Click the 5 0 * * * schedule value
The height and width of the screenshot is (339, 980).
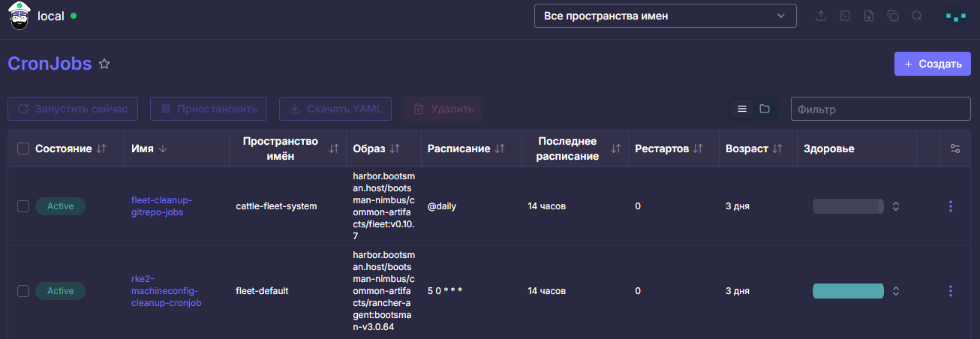point(445,291)
